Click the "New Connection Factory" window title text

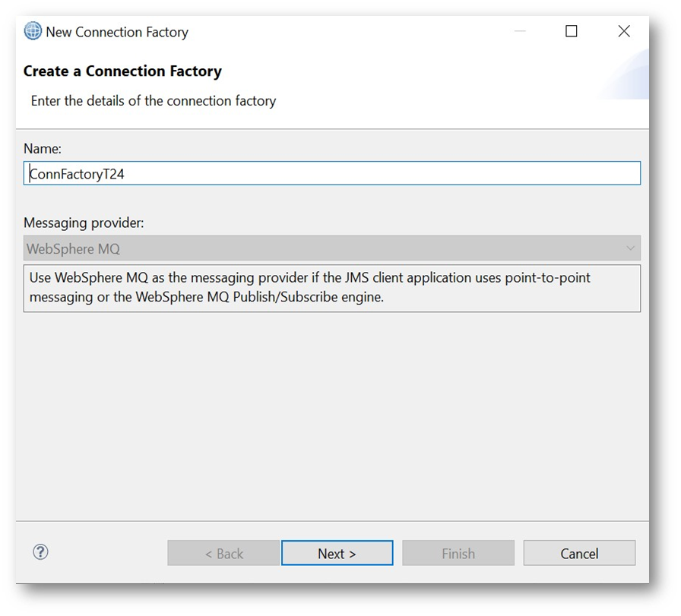pyautogui.click(x=117, y=32)
